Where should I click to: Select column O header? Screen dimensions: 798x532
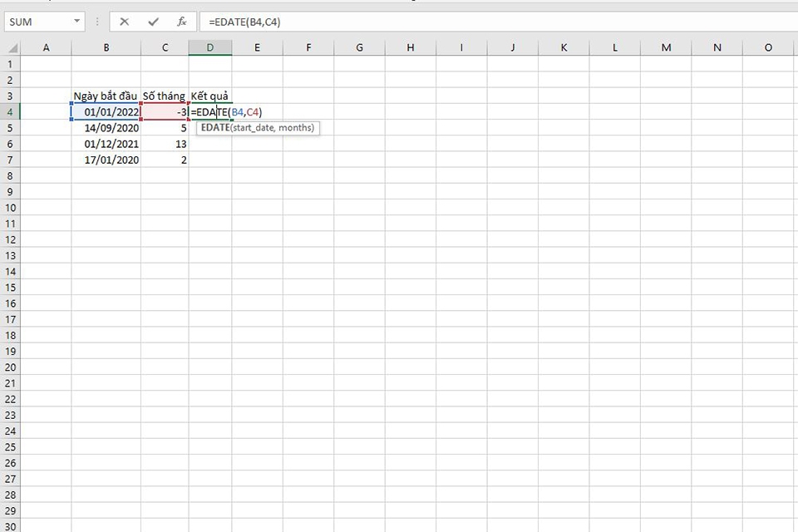[x=768, y=47]
